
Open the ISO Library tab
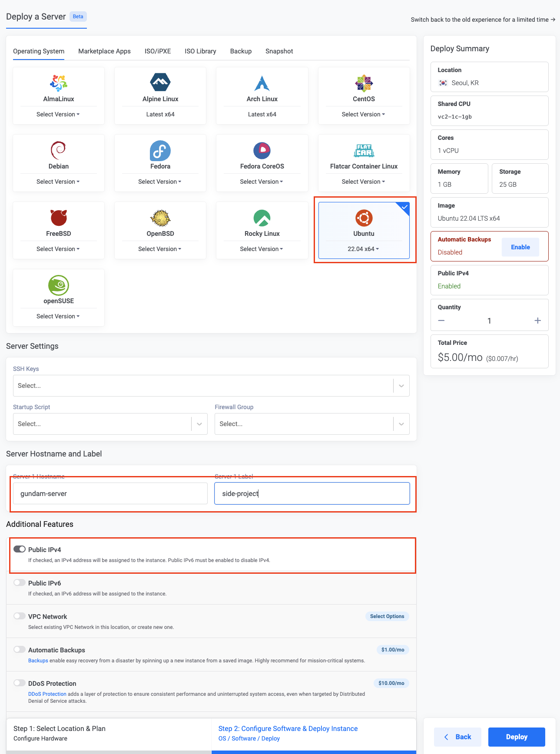(x=200, y=51)
